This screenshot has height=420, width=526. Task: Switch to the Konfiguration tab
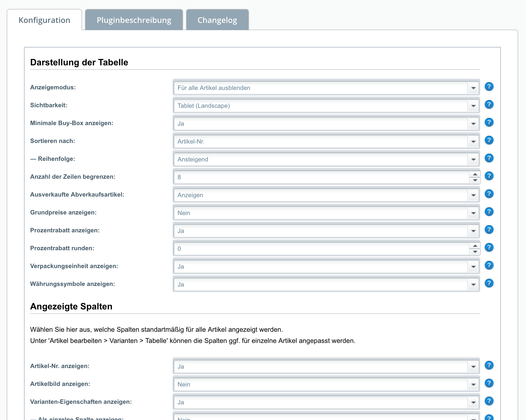coord(44,20)
